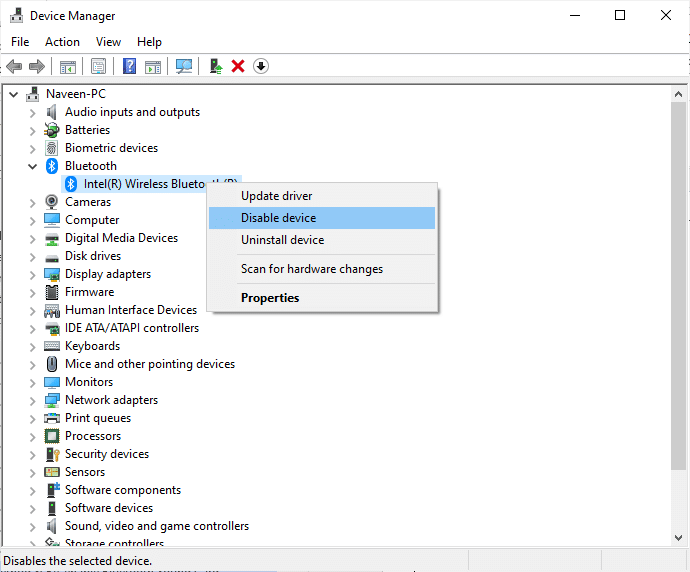The image size is (690, 572).
Task: Click the down-arrow disable device toolbar icon
Action: click(261, 66)
